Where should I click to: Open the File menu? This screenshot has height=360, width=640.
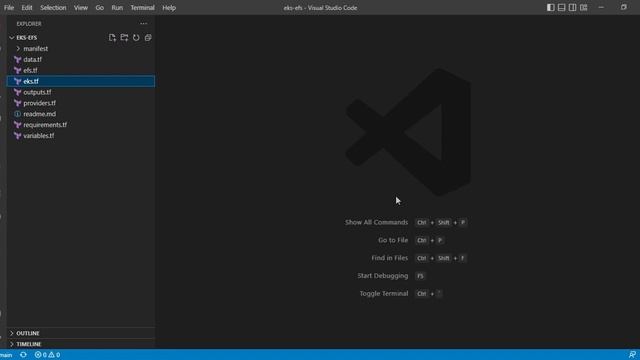(9, 8)
